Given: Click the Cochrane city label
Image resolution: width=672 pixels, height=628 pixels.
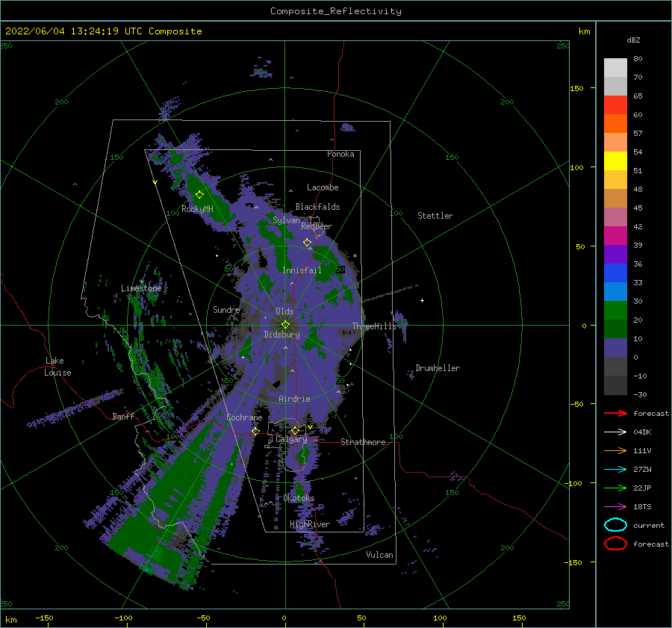Looking at the screenshot, I should [244, 417].
